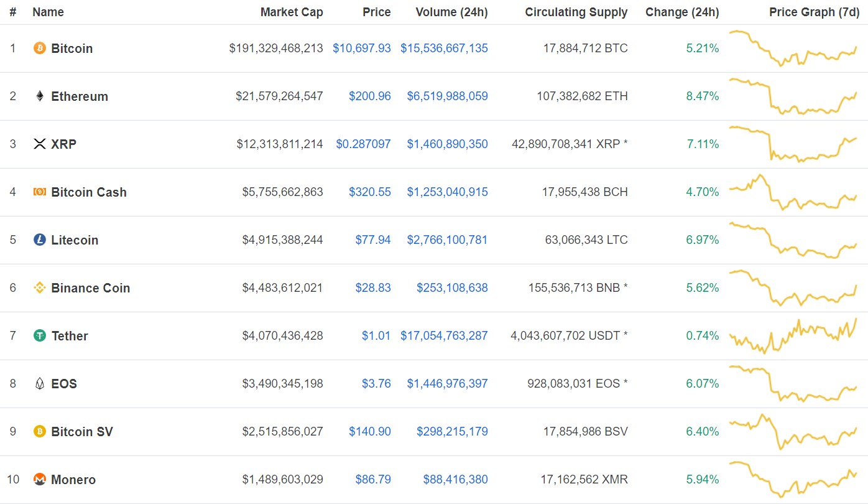Image resolution: width=868 pixels, height=504 pixels.
Task: Click Bitcoin market cap $191,329,468,213
Action: [276, 48]
